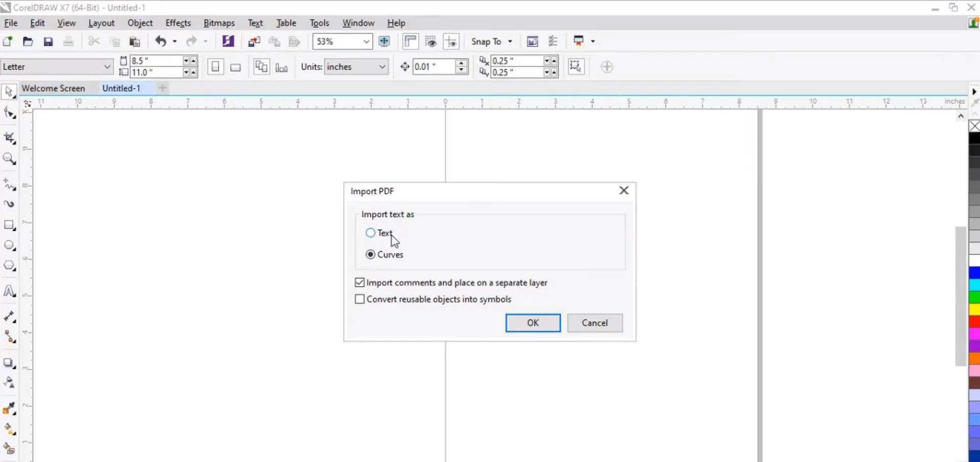980x462 pixels.
Task: Open the Bitmaps menu
Action: pyautogui.click(x=219, y=23)
